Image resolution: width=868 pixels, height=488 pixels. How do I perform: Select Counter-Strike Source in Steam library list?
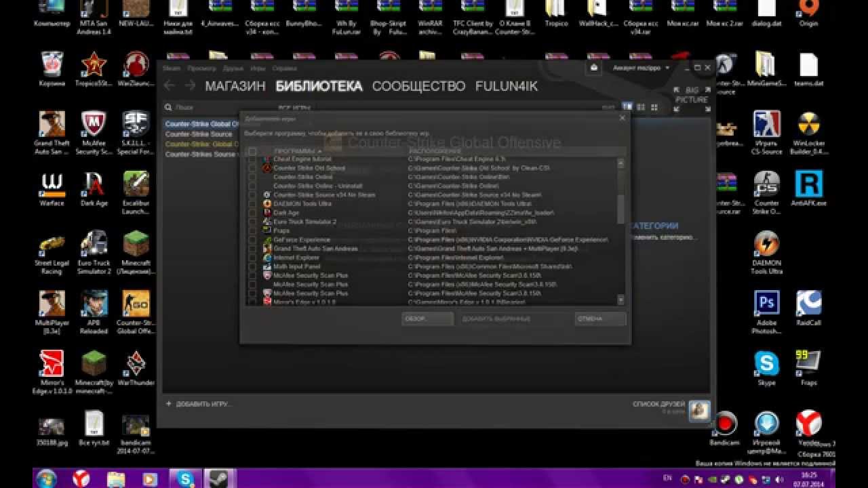[x=199, y=134]
